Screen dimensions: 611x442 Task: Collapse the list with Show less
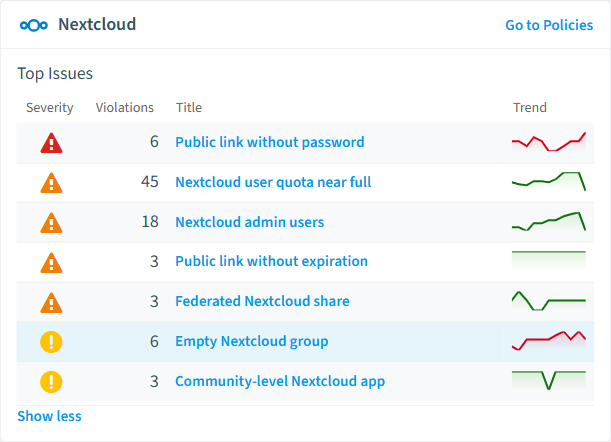click(x=49, y=416)
